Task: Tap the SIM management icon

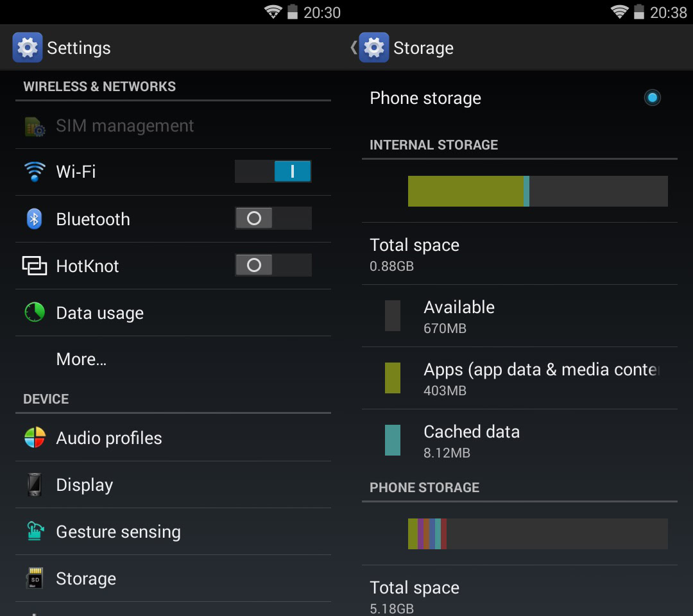Action: click(35, 126)
